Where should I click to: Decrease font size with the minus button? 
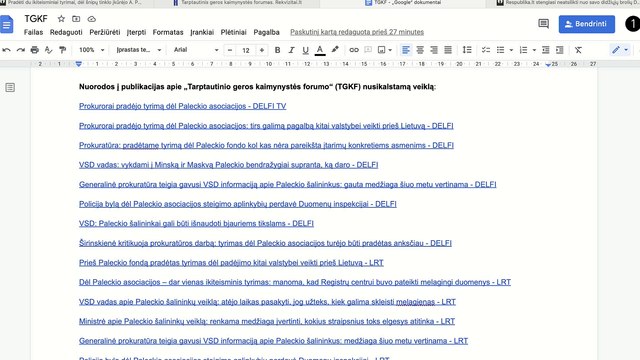pyautogui.click(x=230, y=50)
